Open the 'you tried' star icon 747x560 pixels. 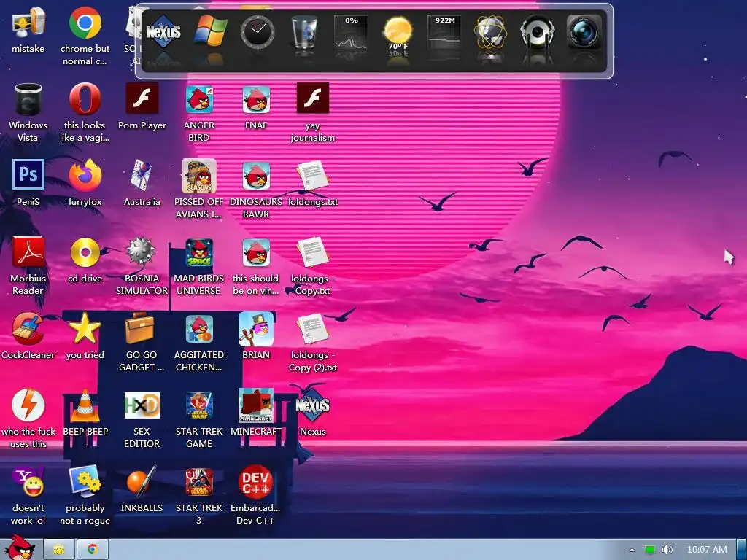tap(85, 327)
